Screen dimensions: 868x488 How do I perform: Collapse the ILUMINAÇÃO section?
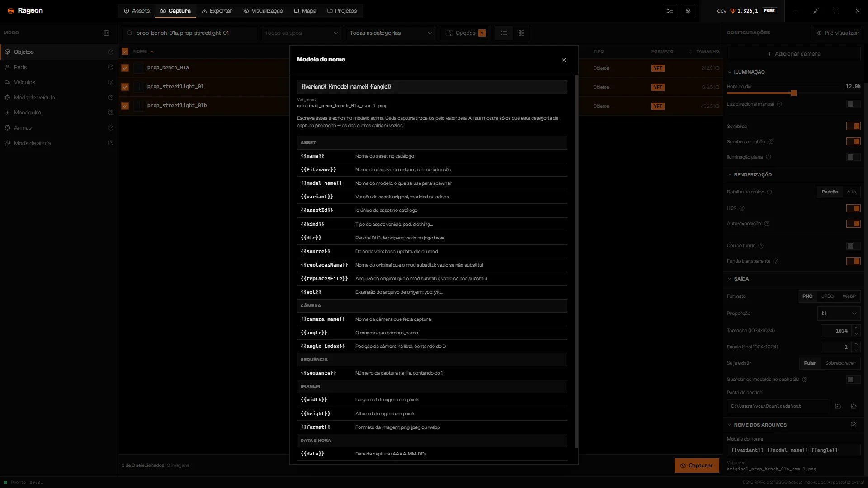point(729,72)
